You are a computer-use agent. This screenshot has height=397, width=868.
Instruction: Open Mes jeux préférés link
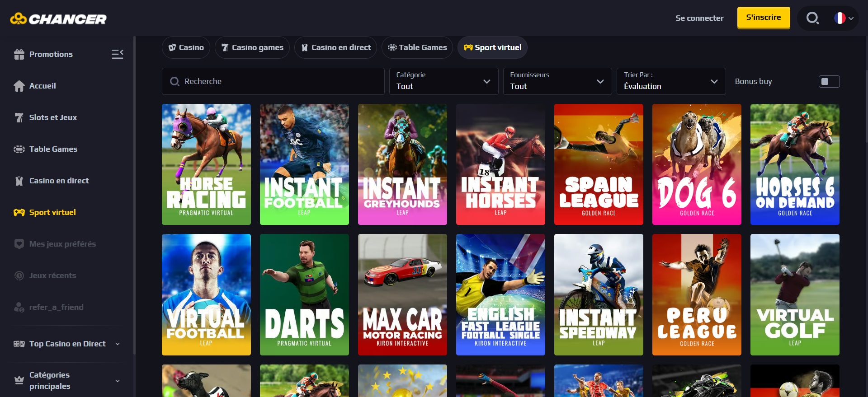pos(62,244)
